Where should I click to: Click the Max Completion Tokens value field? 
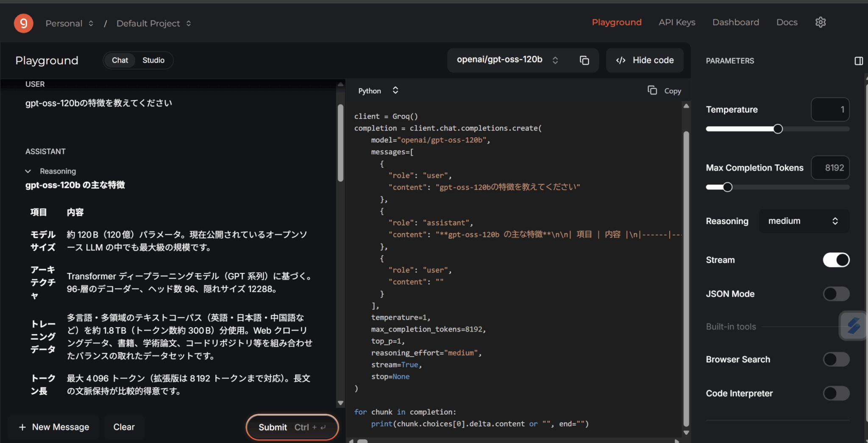pyautogui.click(x=830, y=168)
